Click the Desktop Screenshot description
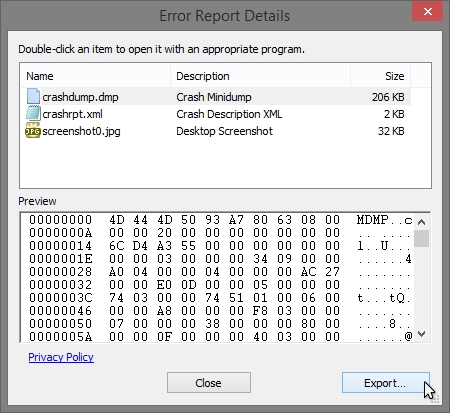 pyautogui.click(x=224, y=131)
